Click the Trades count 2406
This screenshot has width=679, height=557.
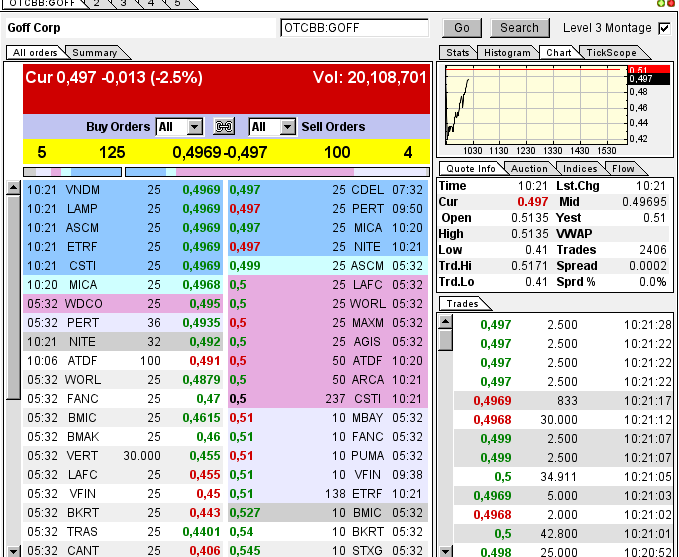click(x=653, y=250)
